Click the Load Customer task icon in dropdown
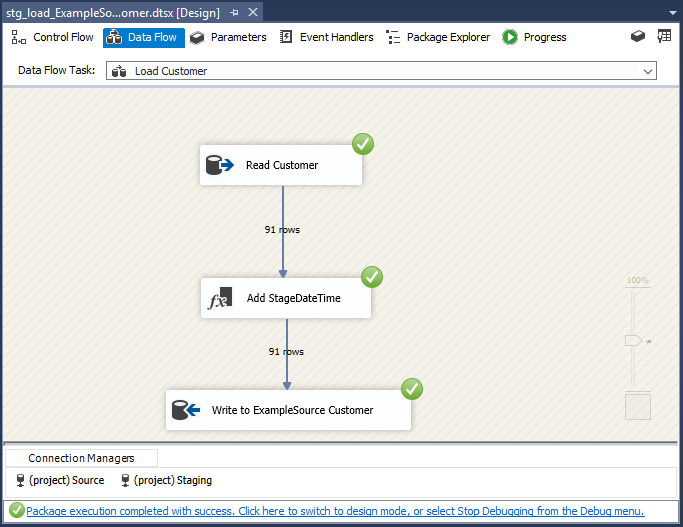This screenshot has height=527, width=683. tap(119, 71)
